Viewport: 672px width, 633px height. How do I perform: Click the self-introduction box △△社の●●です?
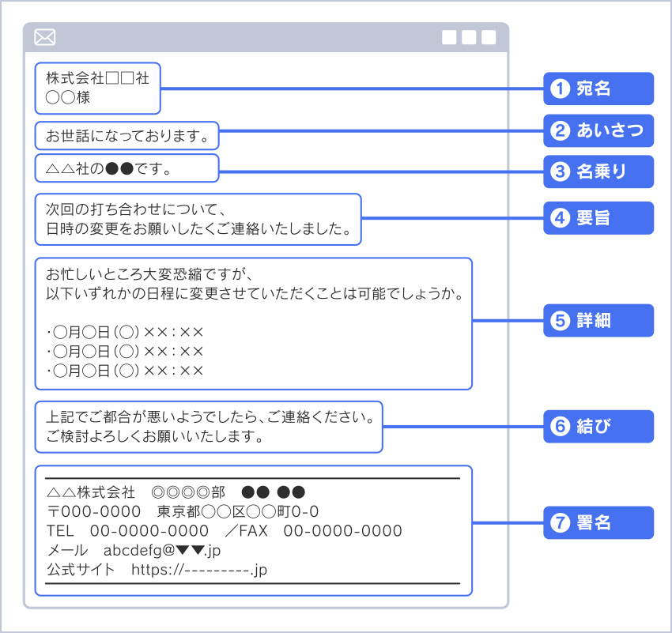tap(126, 169)
